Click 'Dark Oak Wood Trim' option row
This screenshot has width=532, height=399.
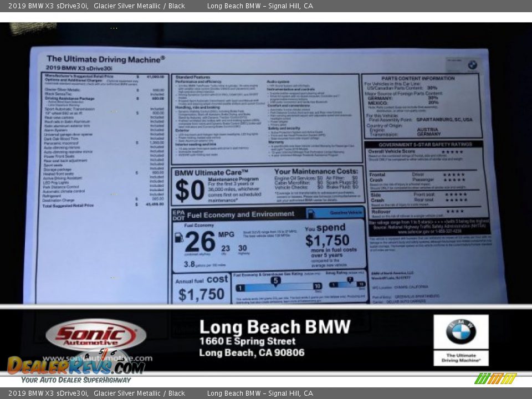pos(104,139)
